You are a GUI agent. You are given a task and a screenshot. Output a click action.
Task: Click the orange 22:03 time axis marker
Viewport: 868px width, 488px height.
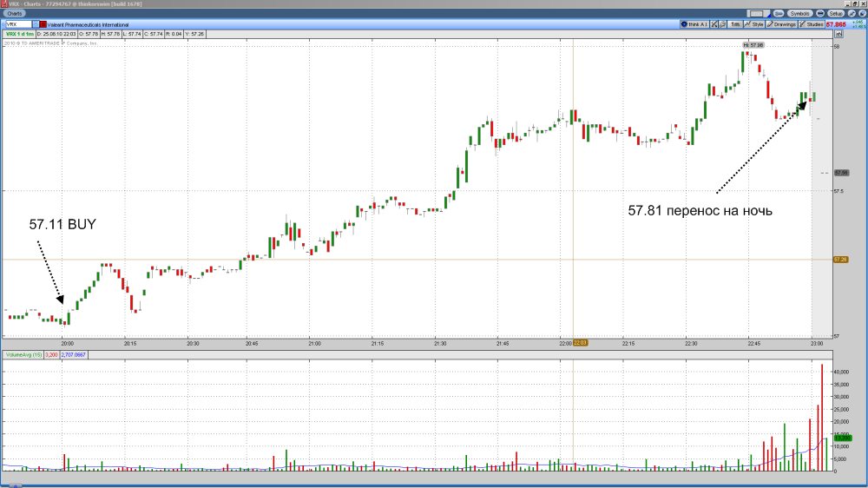pos(580,343)
